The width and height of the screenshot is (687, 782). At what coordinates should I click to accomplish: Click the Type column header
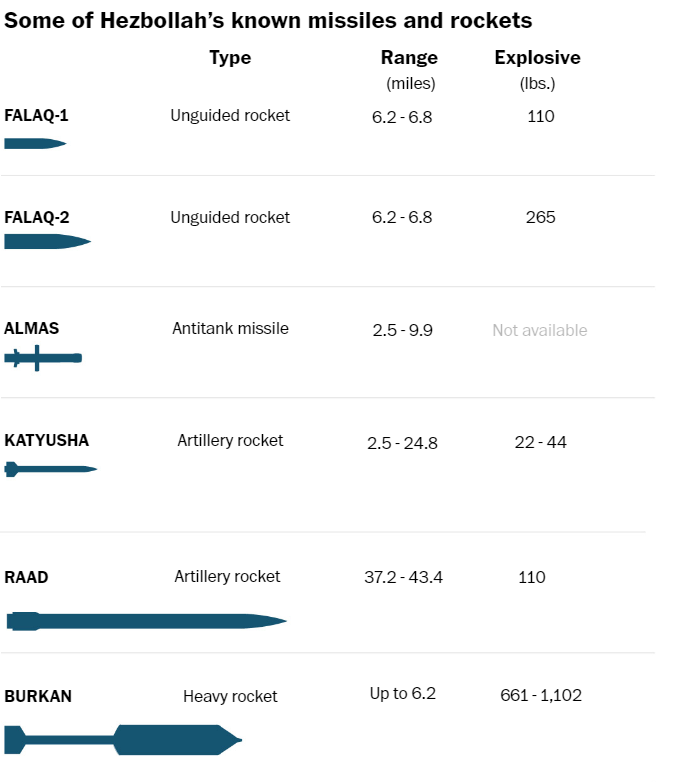230,58
